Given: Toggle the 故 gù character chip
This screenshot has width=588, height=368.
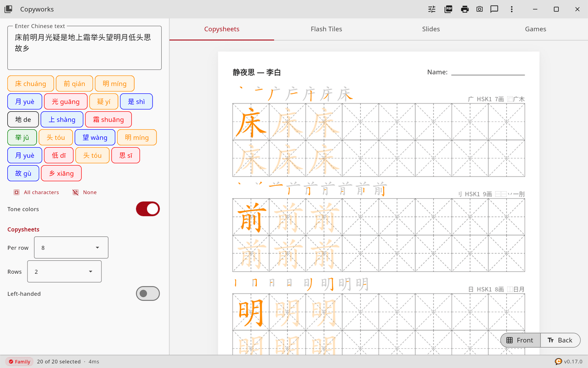Looking at the screenshot, I should click(x=23, y=173).
